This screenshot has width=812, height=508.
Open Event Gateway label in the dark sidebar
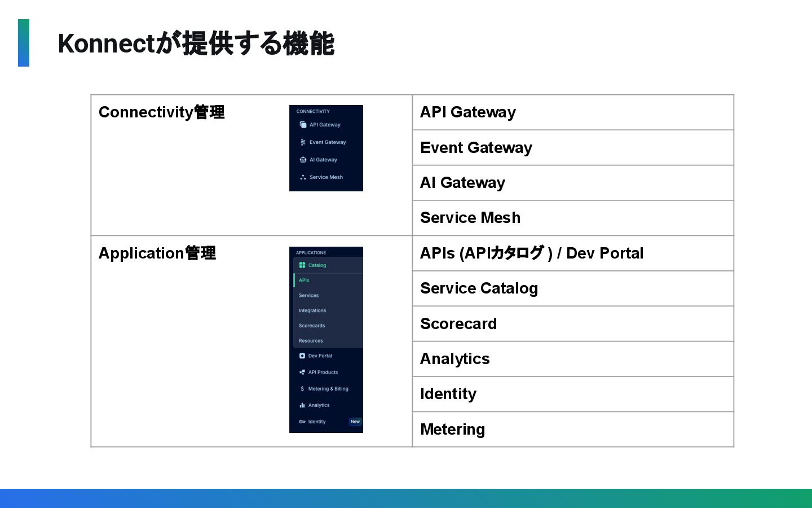point(328,142)
